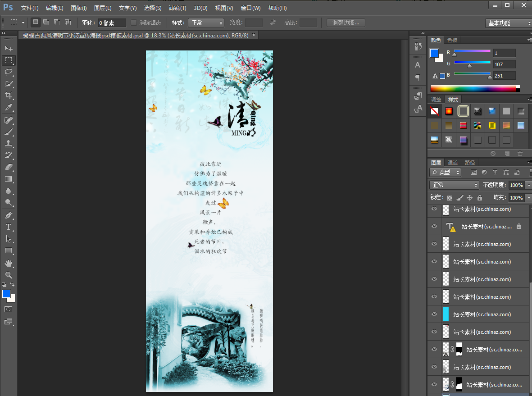532x396 pixels.
Task: Select the Lasso tool
Action: coord(9,72)
